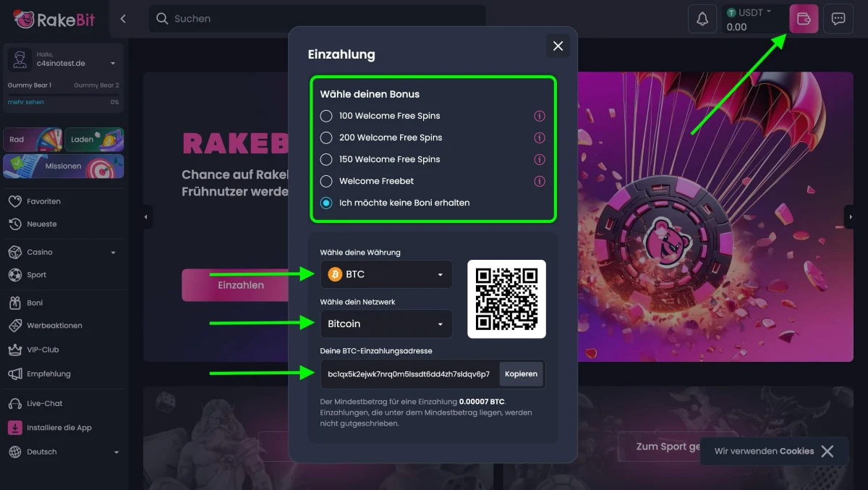Image resolution: width=868 pixels, height=490 pixels.
Task: Collapse sidebar with the back arrow icon
Action: pyautogui.click(x=123, y=19)
